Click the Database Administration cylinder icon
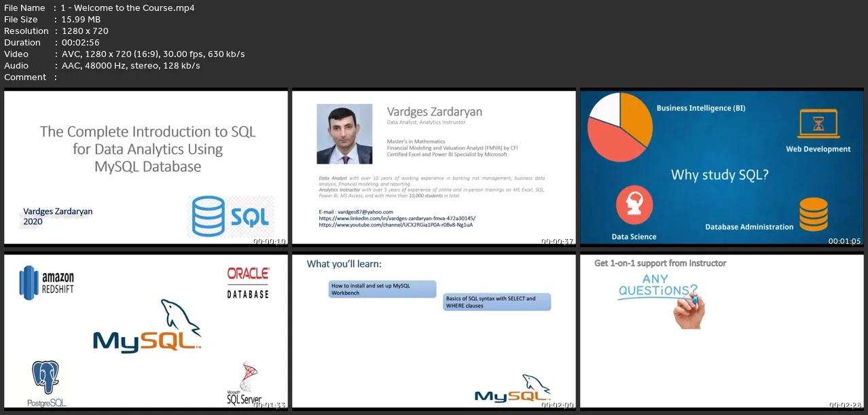This screenshot has width=868, height=415. click(x=813, y=214)
